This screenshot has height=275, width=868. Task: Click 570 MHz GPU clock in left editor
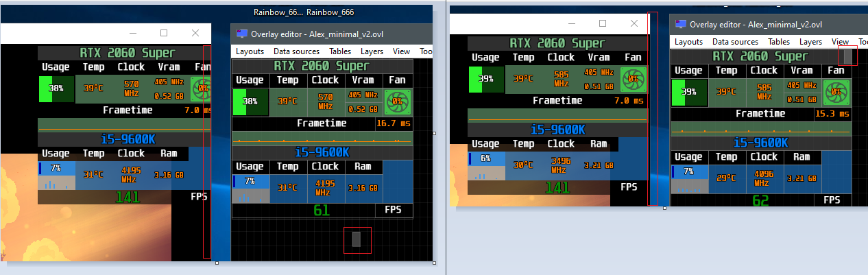[325, 101]
